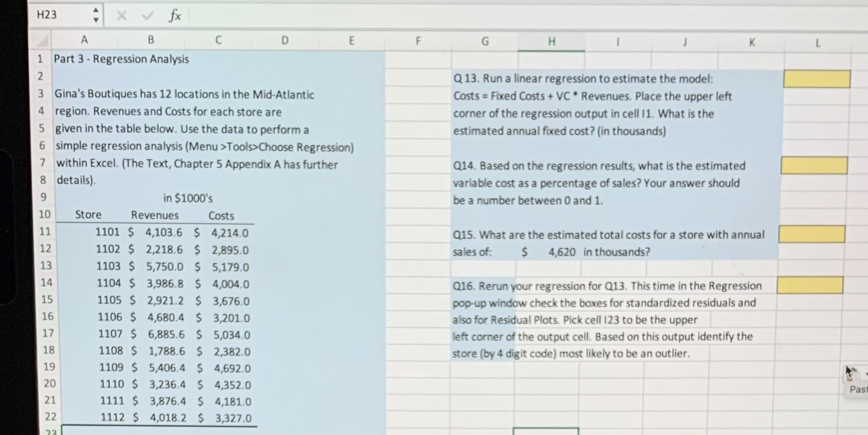Open the Name Box dropdown arrows
This screenshot has height=435, width=868.
tap(96, 15)
